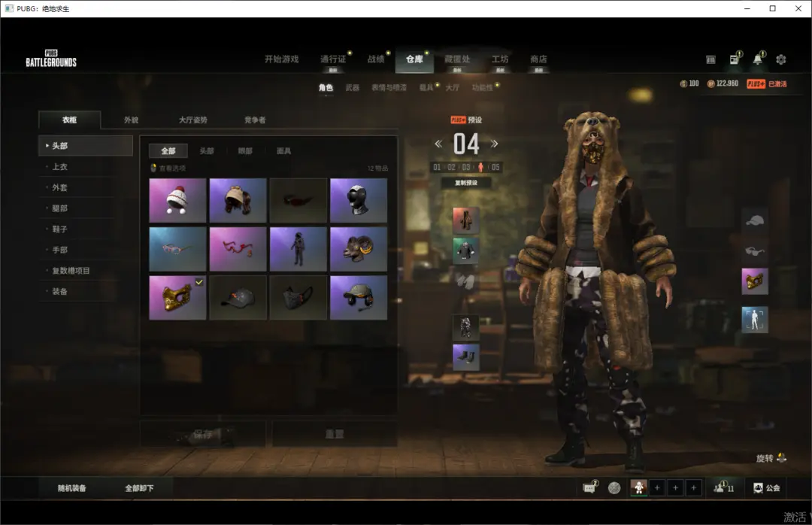Open the empty eyewear slot

755,251
